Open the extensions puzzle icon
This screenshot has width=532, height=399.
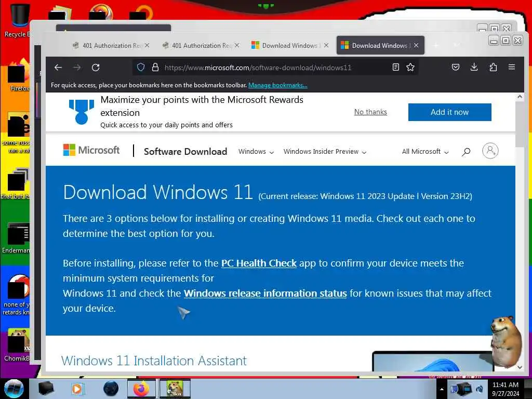(493, 67)
